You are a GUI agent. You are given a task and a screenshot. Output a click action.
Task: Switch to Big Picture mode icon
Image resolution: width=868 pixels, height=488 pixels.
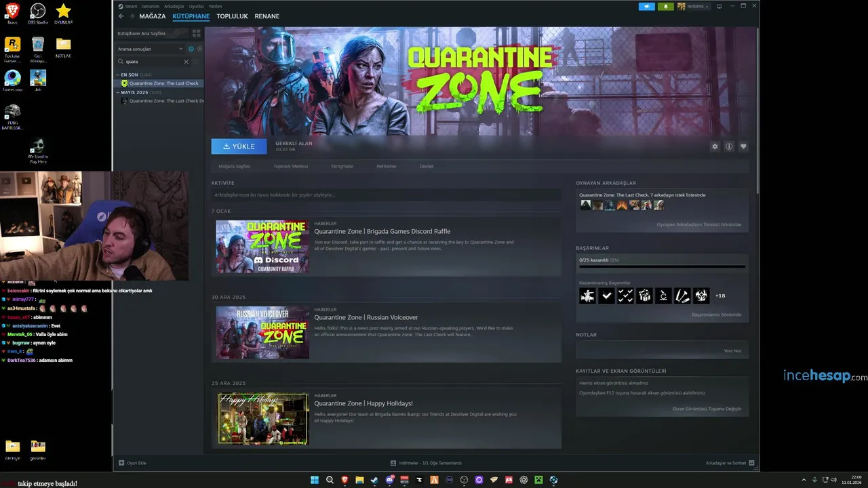coord(719,6)
